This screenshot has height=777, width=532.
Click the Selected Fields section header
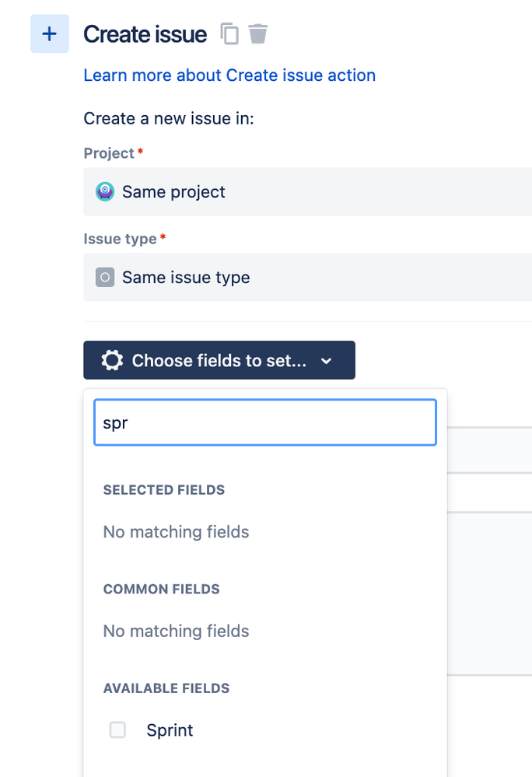(164, 490)
